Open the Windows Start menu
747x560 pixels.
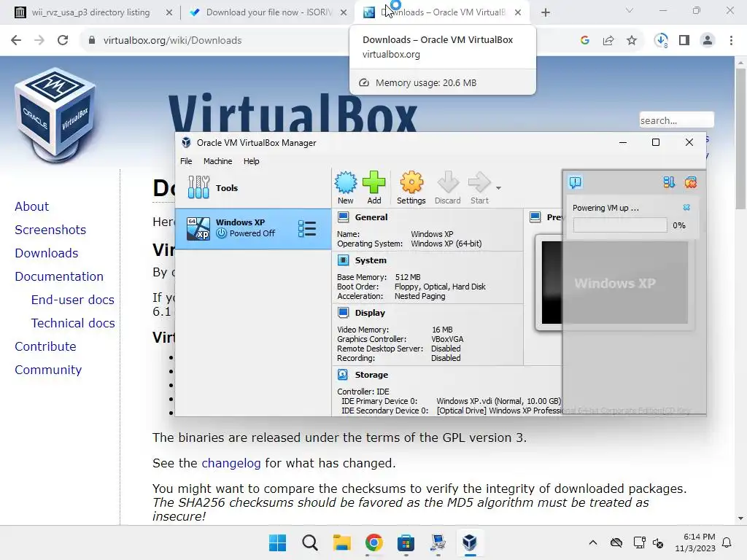pos(278,542)
